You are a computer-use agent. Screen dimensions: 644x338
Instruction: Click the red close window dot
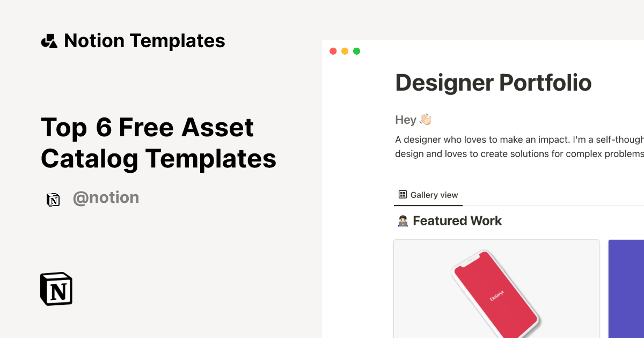coord(333,52)
